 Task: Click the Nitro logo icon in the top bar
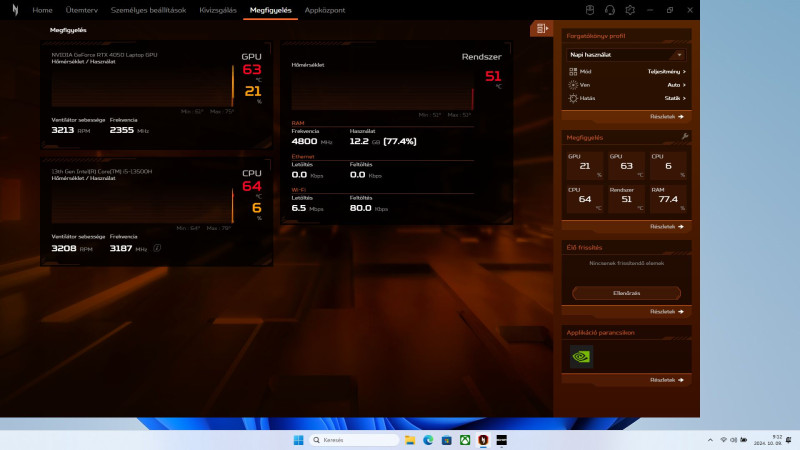[15, 10]
